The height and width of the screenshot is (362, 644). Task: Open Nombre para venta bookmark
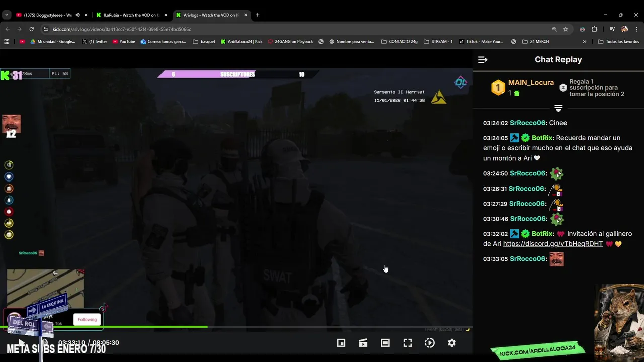[x=352, y=42]
